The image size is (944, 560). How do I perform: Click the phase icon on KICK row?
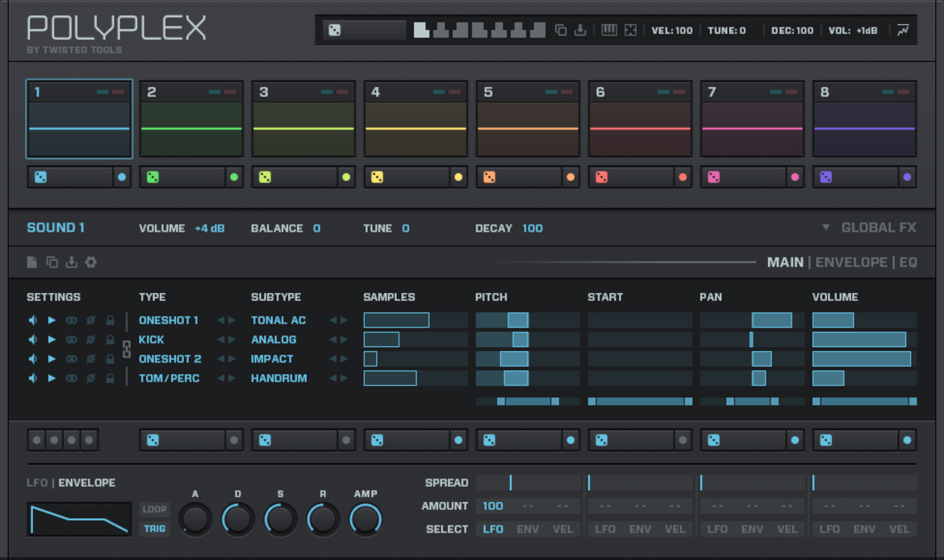[91, 340]
